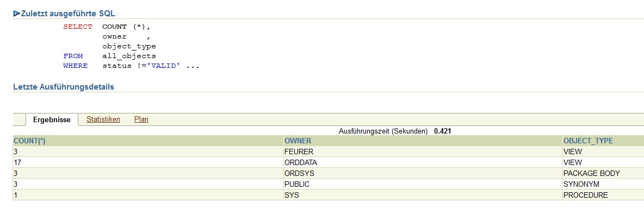
Task: Click the PACKAGE BODY object type cell
Action: (x=592, y=173)
